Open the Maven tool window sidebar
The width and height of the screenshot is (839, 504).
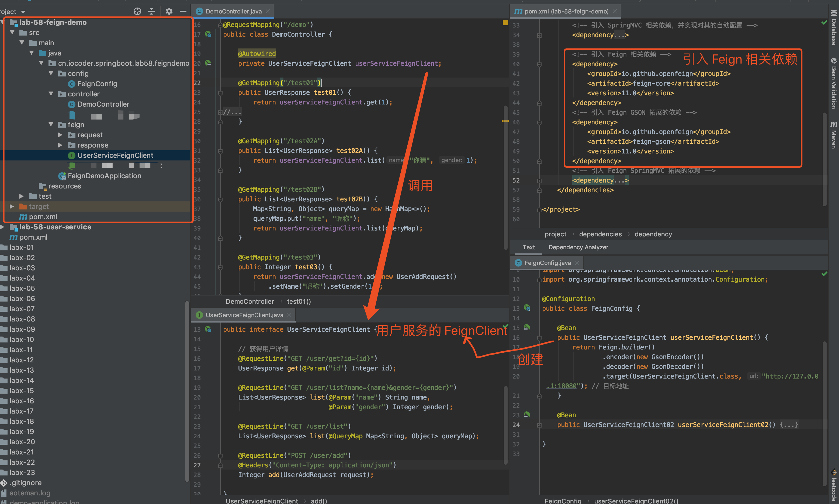(x=834, y=135)
